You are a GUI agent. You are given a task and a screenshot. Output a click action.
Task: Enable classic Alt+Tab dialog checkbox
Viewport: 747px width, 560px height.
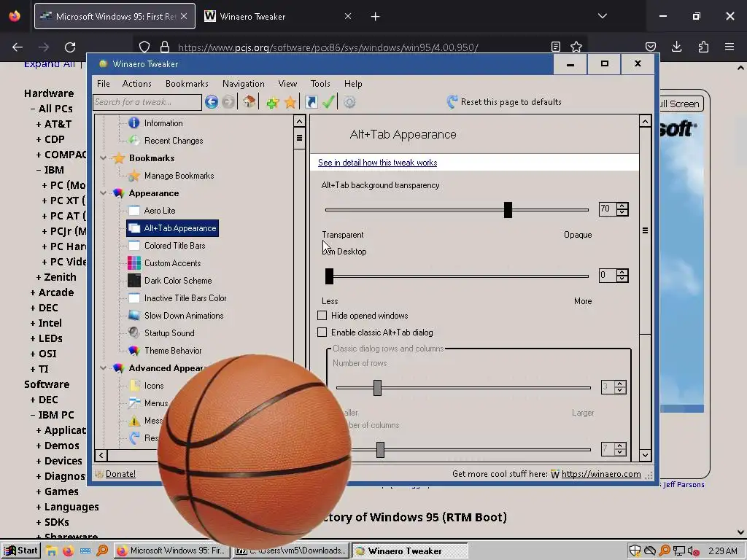(322, 332)
